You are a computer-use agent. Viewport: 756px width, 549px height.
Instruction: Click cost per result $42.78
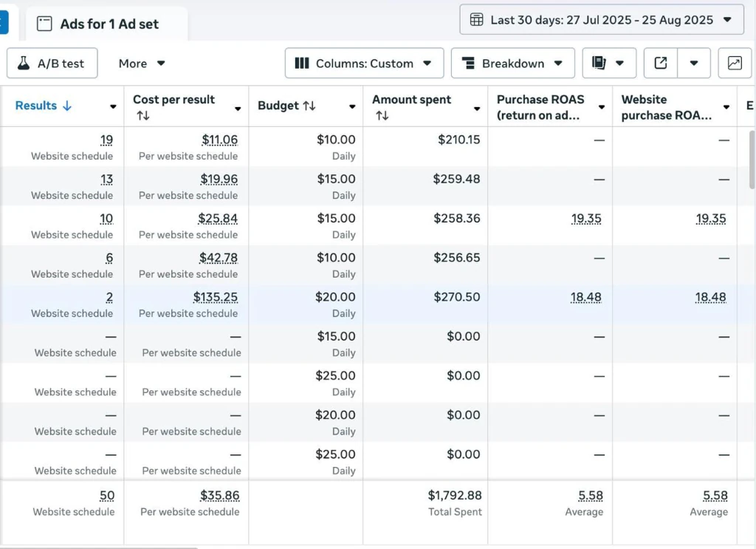[219, 258]
